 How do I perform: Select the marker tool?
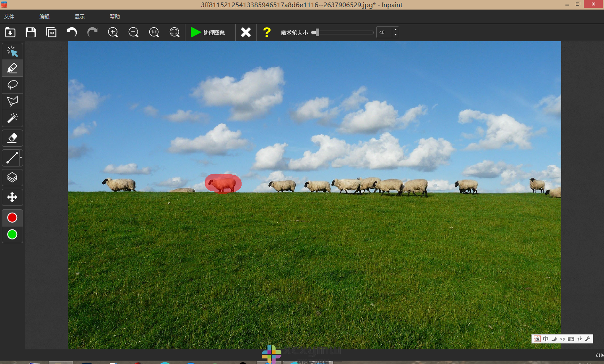[12, 68]
